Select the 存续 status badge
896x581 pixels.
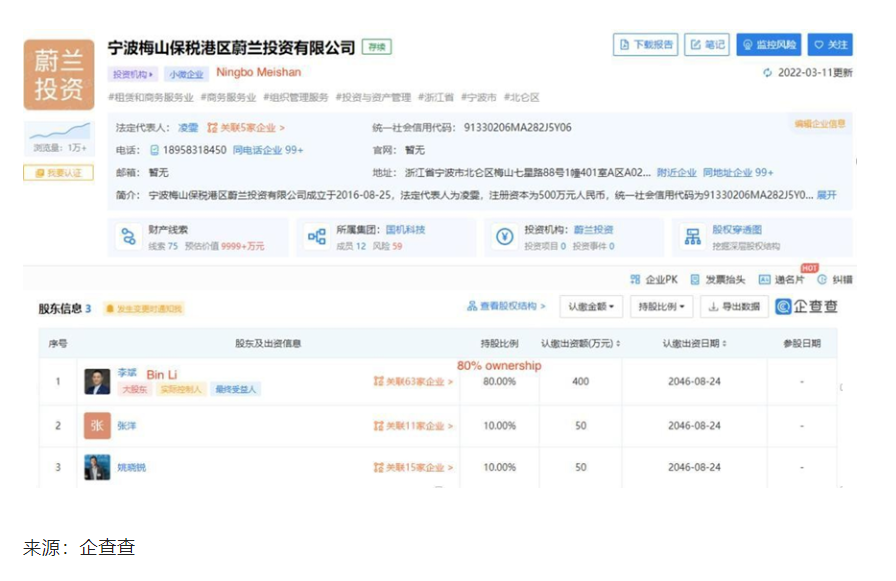tap(377, 47)
